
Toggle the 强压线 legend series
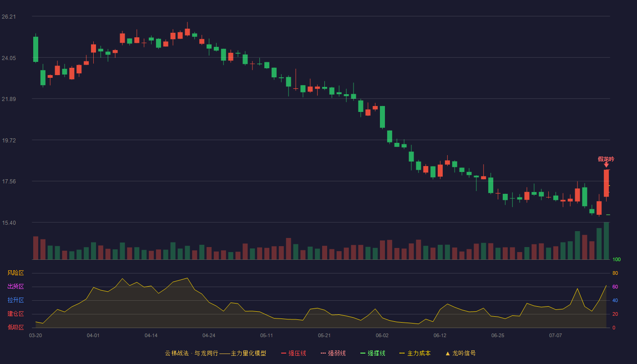click(293, 353)
